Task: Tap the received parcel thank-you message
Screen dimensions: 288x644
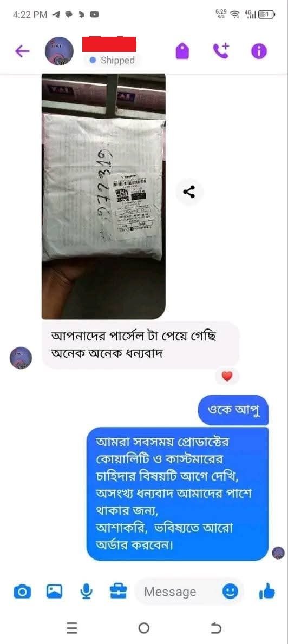Action: coord(141,345)
